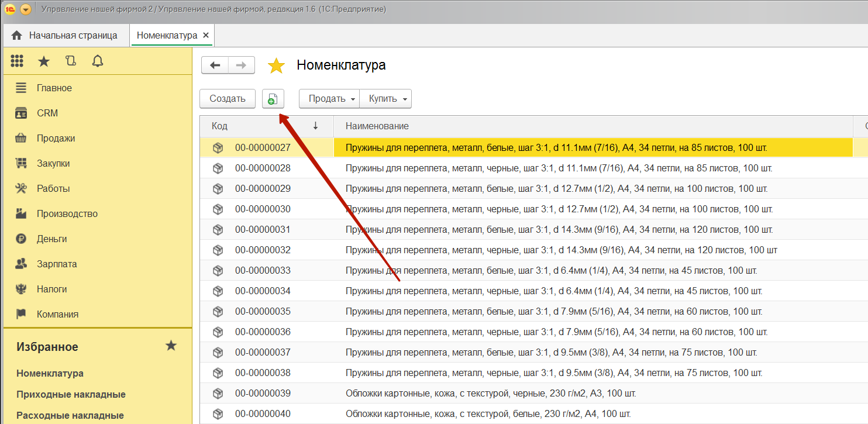Toggle the yellow favorite star beside Номенклатура

[276, 66]
